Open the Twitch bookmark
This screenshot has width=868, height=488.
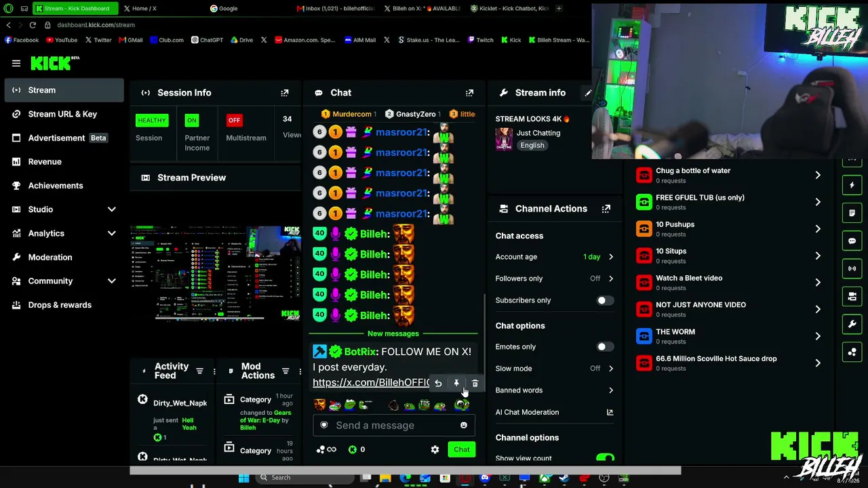[481, 40]
